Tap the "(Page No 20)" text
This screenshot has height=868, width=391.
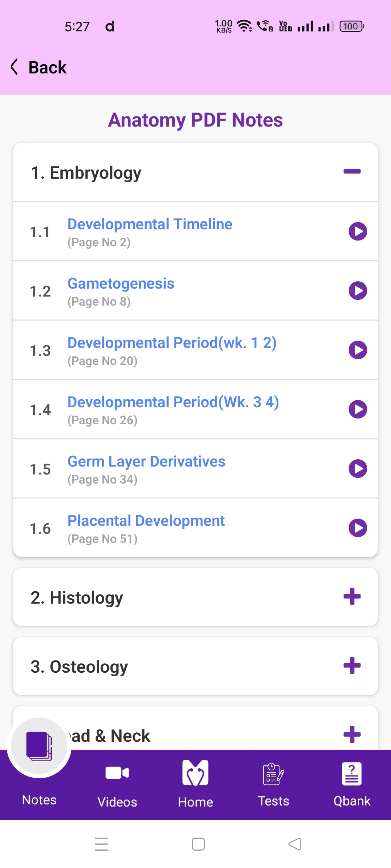pyautogui.click(x=102, y=361)
